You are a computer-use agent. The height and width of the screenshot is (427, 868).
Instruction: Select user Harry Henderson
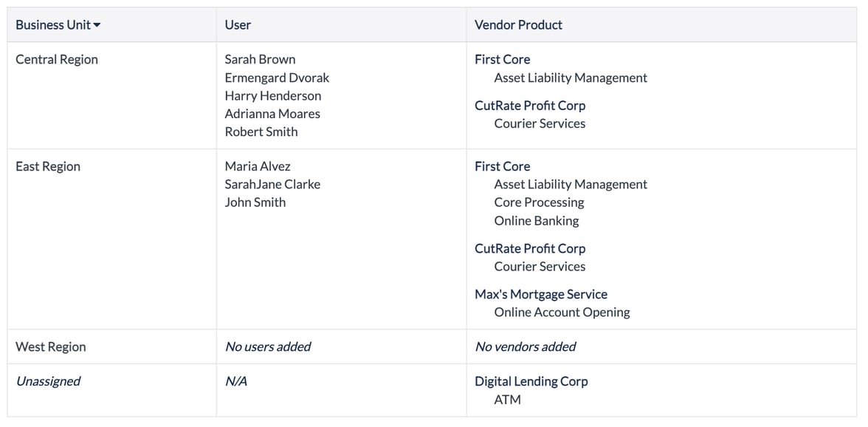coord(273,96)
